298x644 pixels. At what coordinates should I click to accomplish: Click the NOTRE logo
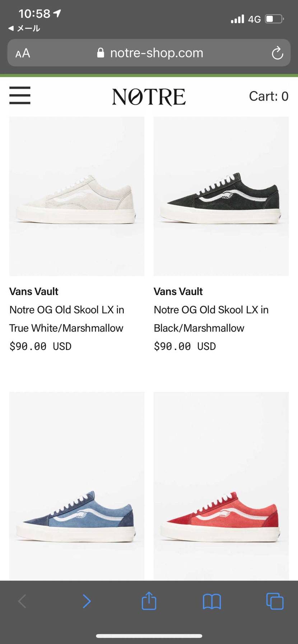[149, 96]
